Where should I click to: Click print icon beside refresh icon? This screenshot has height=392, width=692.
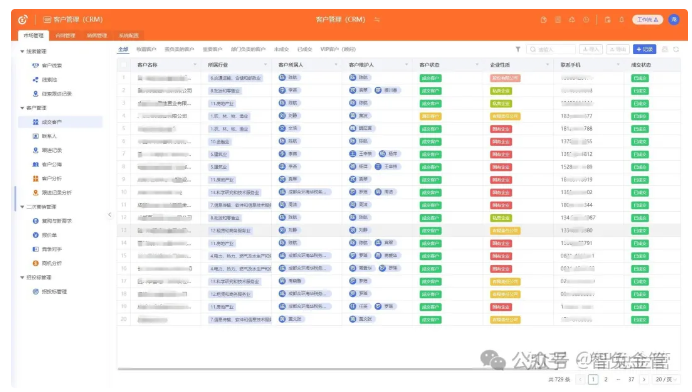[x=665, y=49]
